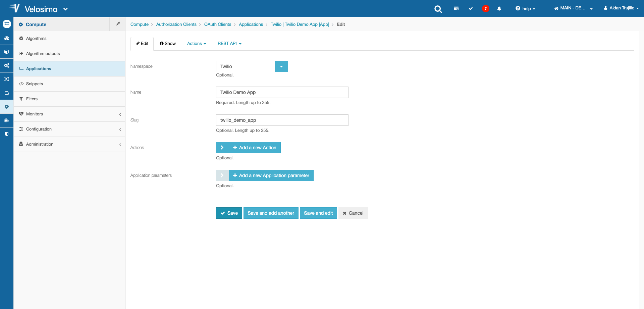
Task: Click the Slug input field
Action: pyautogui.click(x=282, y=120)
